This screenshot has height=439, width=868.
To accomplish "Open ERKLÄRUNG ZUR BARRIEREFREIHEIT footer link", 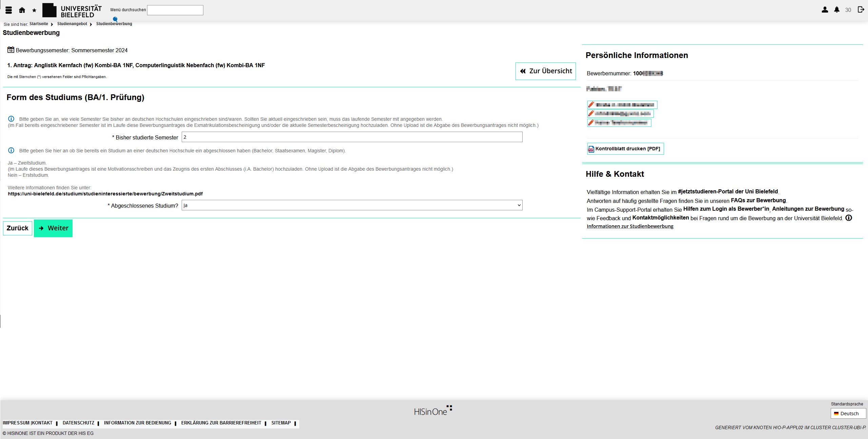I will (x=221, y=423).
